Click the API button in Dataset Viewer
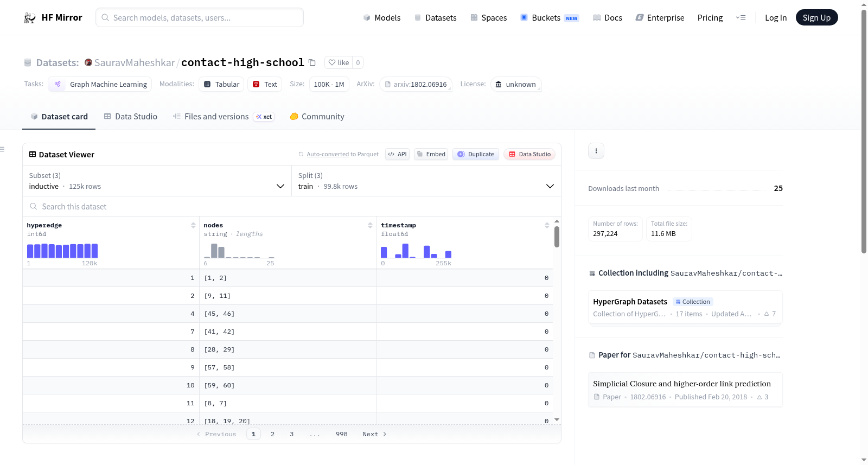 pyautogui.click(x=397, y=154)
